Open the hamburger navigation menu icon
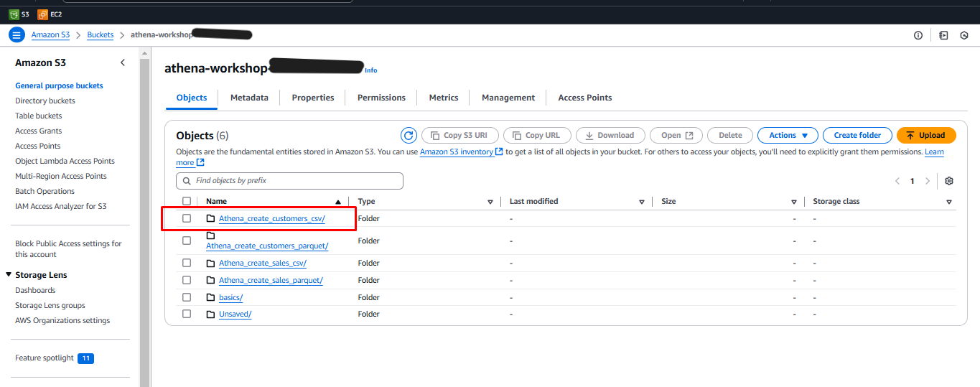 tap(17, 35)
